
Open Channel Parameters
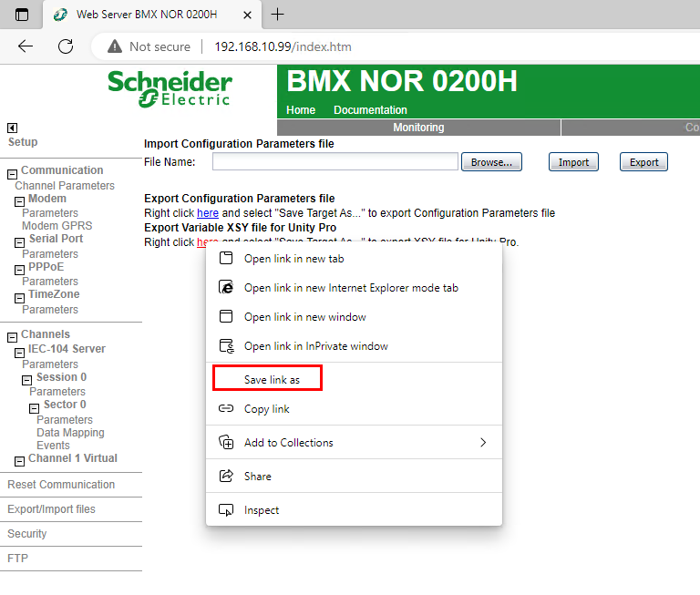(x=65, y=186)
